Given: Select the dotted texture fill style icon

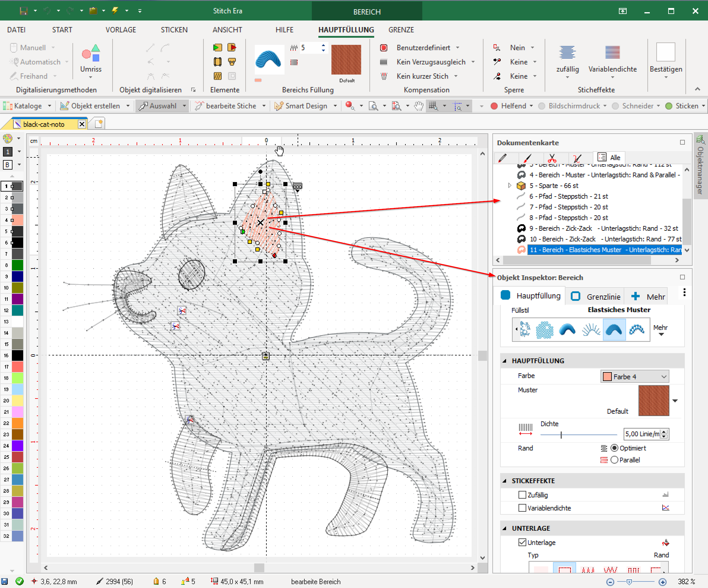Looking at the screenshot, I should (x=544, y=329).
